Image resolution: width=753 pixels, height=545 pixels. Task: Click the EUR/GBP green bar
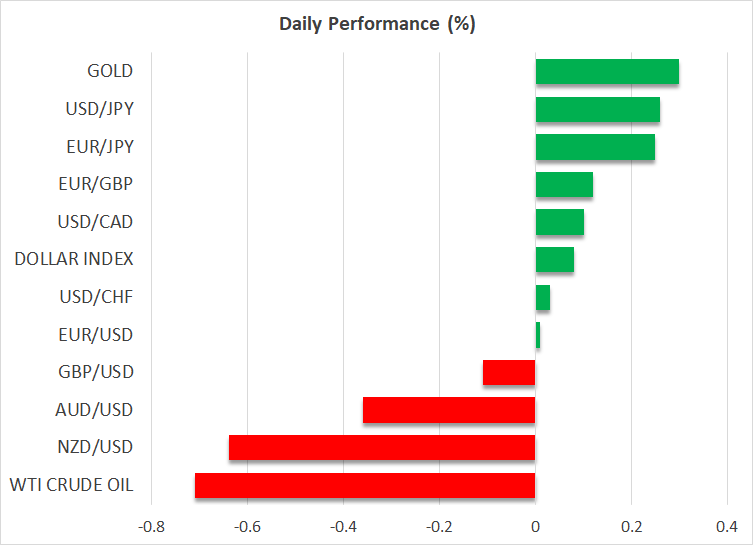[564, 185]
